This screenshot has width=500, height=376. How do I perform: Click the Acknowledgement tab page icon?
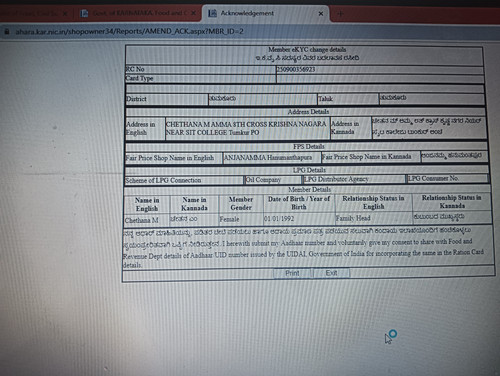pyautogui.click(x=212, y=13)
